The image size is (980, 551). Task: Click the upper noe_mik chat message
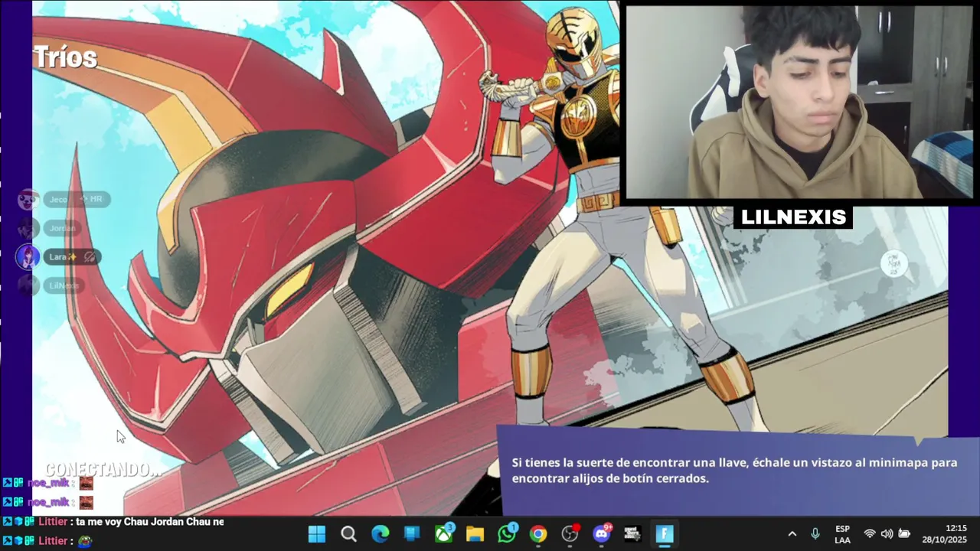(x=47, y=483)
